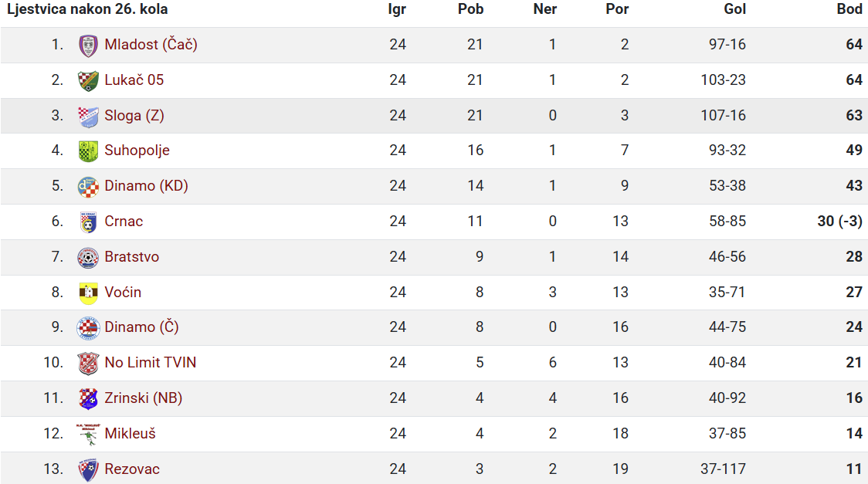Click the Crnac club crest
Viewport: 868px width, 484px height.
tap(88, 222)
